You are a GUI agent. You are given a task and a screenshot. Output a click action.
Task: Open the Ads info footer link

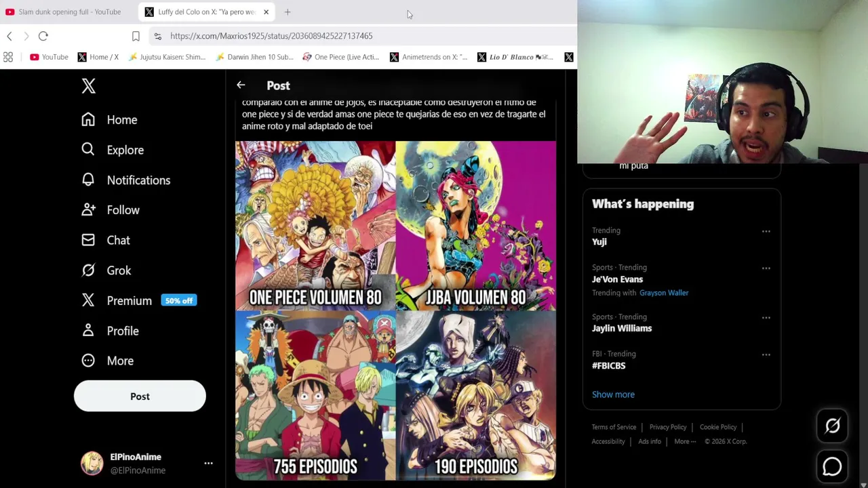[x=650, y=441]
